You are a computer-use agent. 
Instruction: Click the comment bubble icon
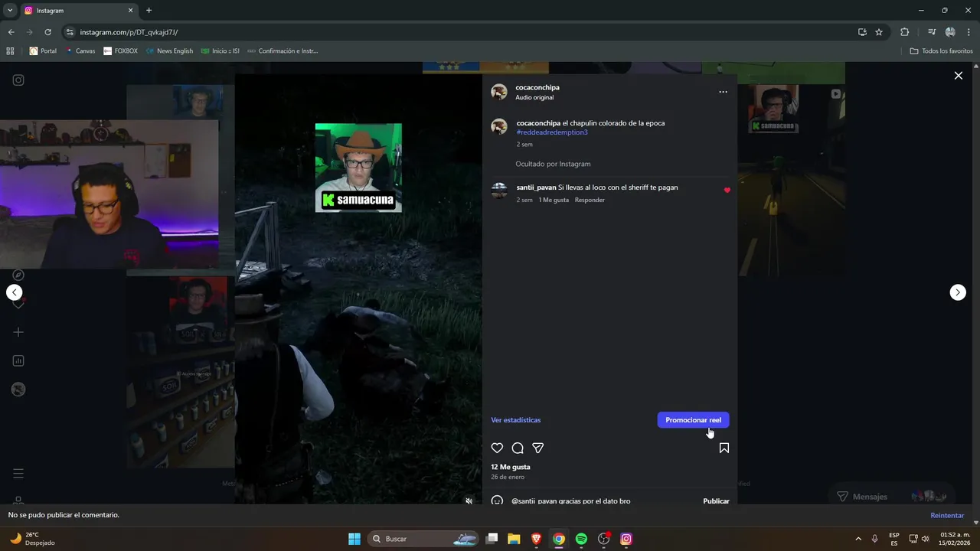pos(518,448)
